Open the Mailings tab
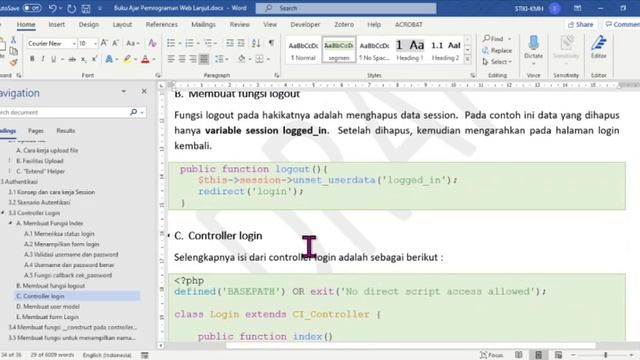The height and width of the screenshot is (360, 640). [203, 24]
